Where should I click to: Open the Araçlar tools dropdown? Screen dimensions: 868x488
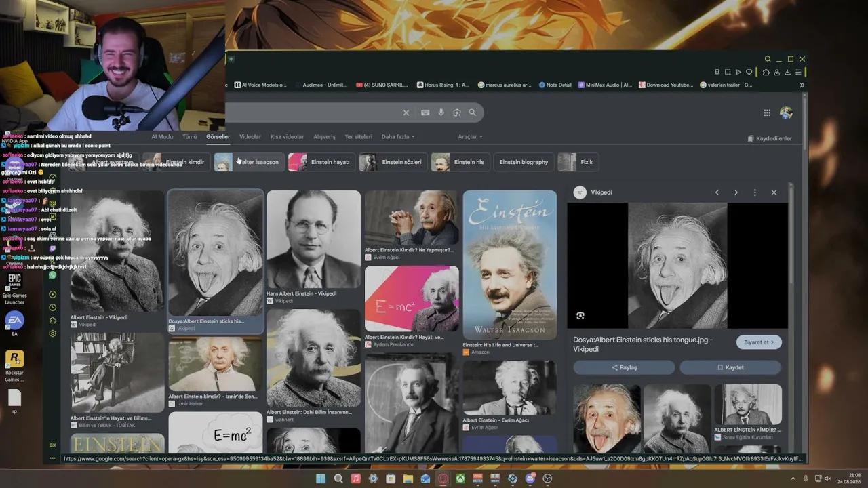[470, 137]
